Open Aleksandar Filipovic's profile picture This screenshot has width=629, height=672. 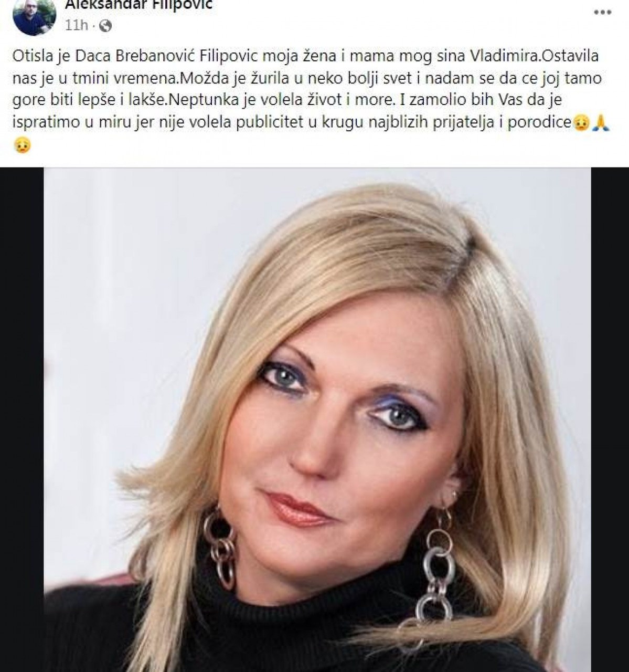pos(34,16)
